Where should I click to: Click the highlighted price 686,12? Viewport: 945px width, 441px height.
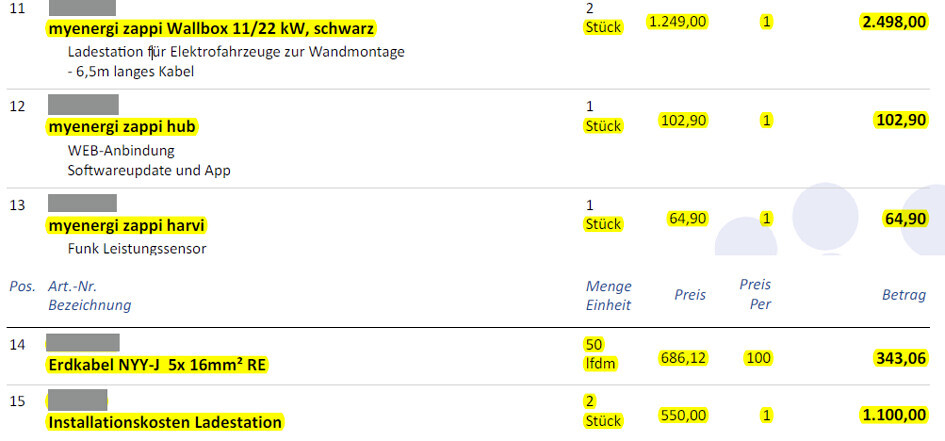[683, 357]
